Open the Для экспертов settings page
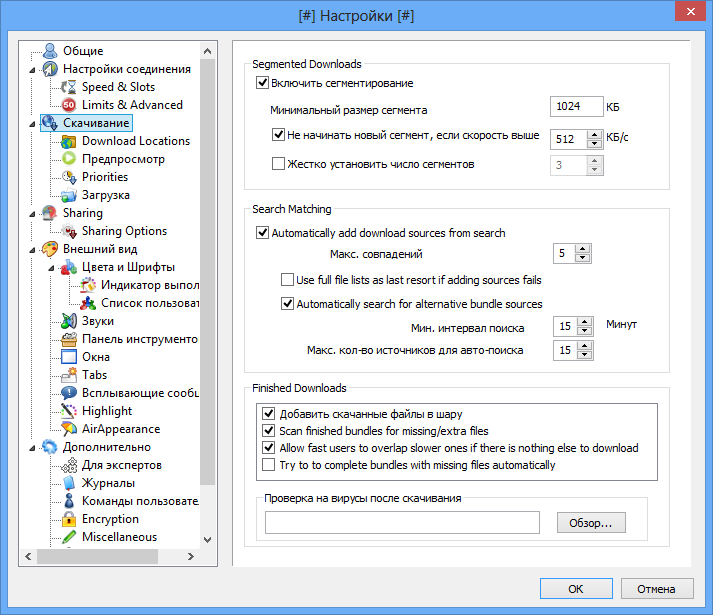Viewport: 713px width, 615px height. [x=122, y=465]
